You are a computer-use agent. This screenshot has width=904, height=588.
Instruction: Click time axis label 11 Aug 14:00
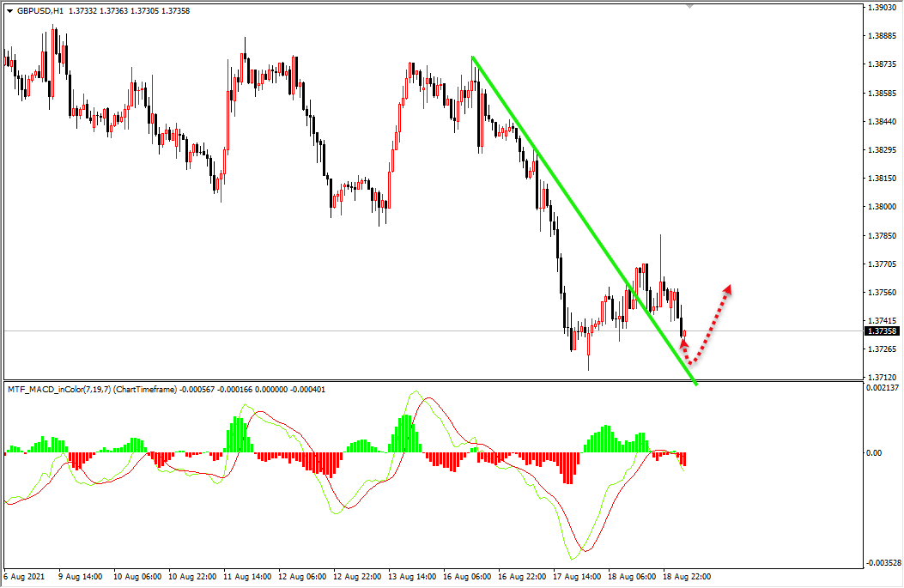[x=247, y=577]
